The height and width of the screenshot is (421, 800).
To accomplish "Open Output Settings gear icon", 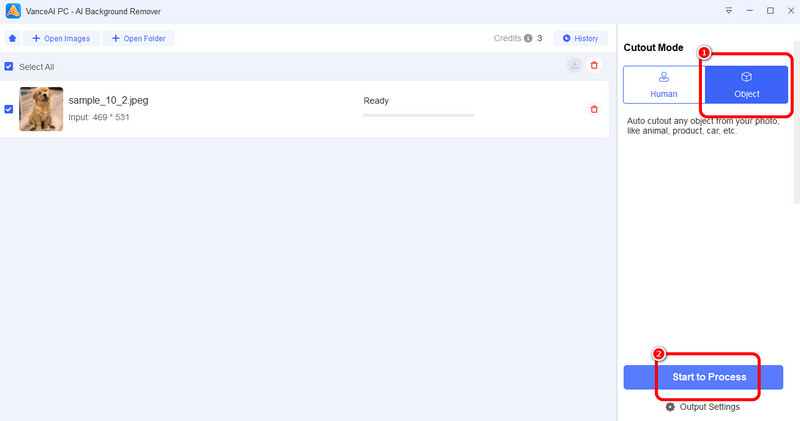I will tap(670, 407).
